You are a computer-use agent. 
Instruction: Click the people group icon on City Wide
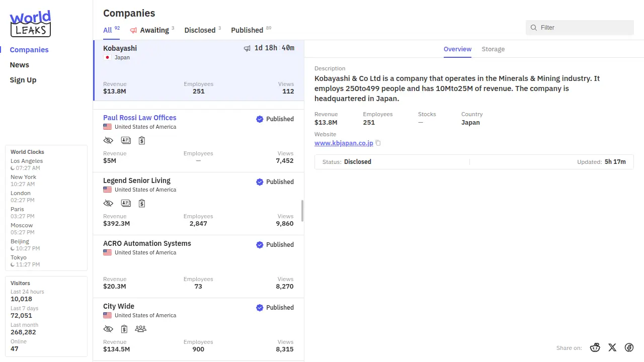point(140,329)
